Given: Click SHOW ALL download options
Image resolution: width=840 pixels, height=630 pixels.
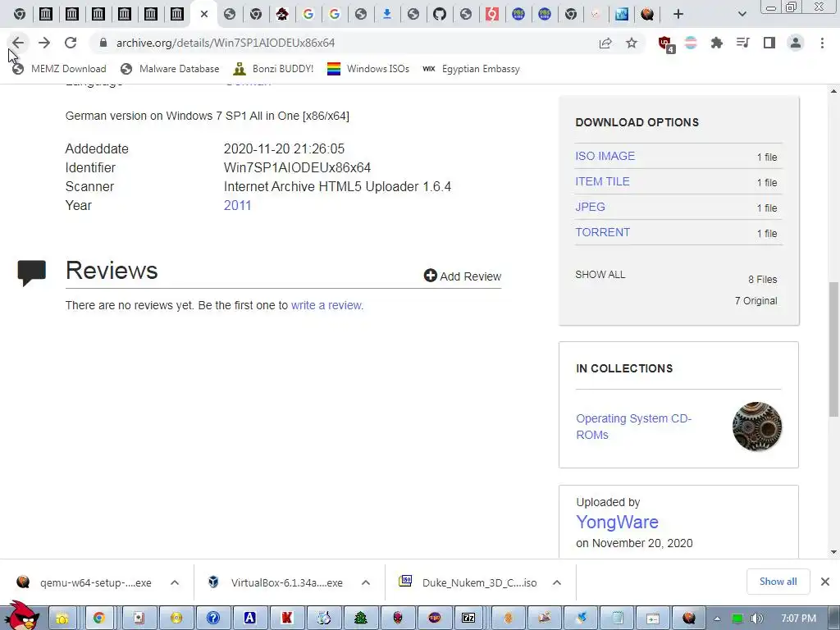Looking at the screenshot, I should coord(600,274).
